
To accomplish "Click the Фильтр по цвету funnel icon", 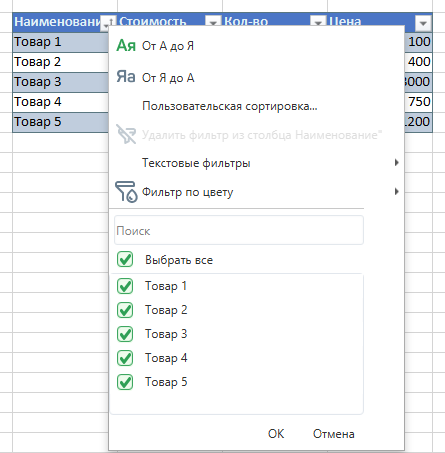I will (126, 192).
